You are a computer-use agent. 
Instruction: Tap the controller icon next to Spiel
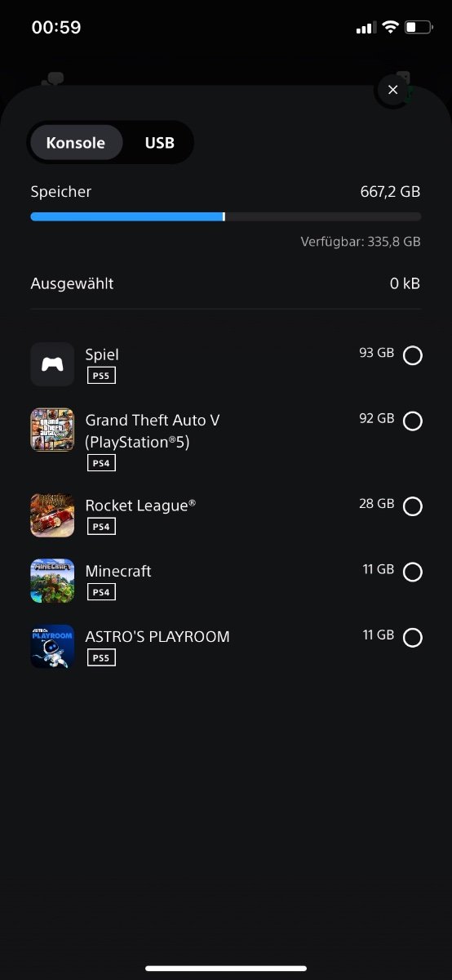pos(52,364)
